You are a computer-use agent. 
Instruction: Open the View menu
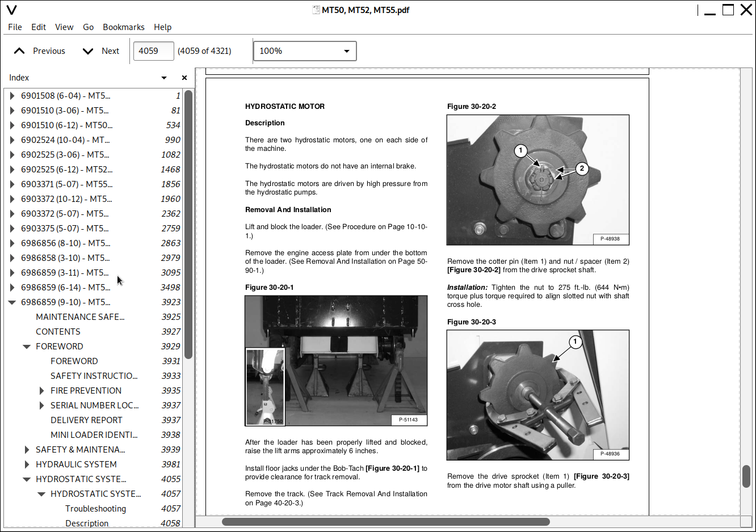click(x=64, y=27)
